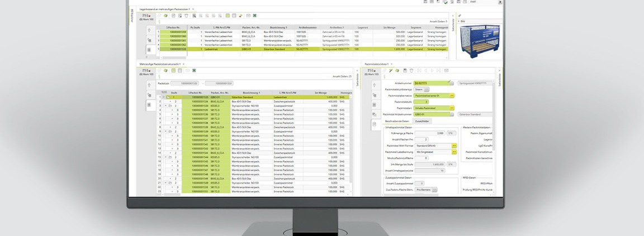Image resolution: width=644 pixels, height=236 pixels.
Task: Collapse tree node in row 1 Gitterbox Standard
Action: click(x=164, y=97)
